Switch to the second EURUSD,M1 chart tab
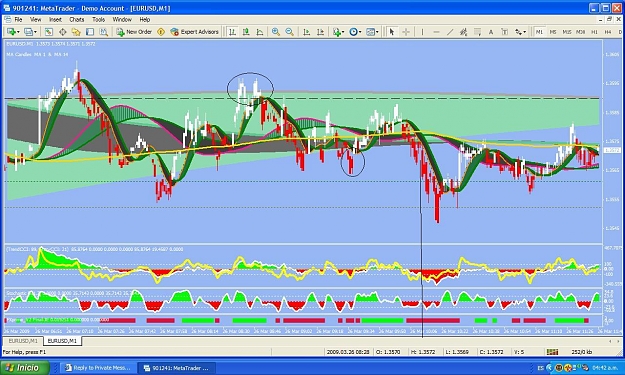Image resolution: width=625 pixels, height=375 pixels. pos(62,341)
